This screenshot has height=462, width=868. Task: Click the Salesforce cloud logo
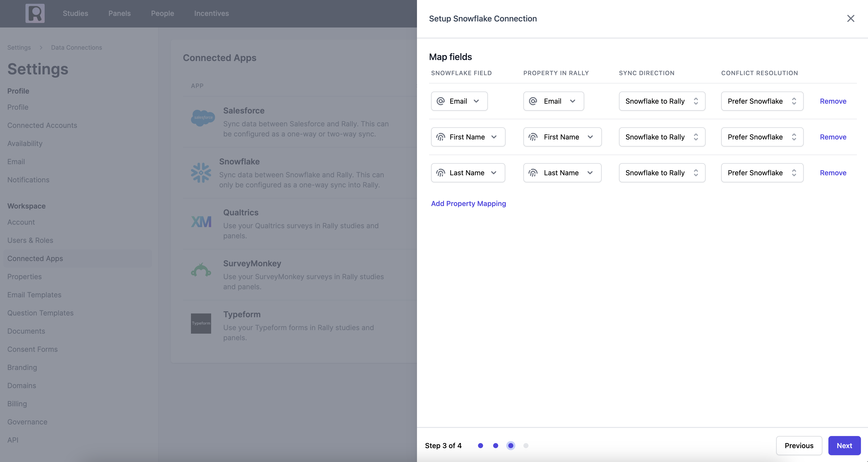pos(203,118)
